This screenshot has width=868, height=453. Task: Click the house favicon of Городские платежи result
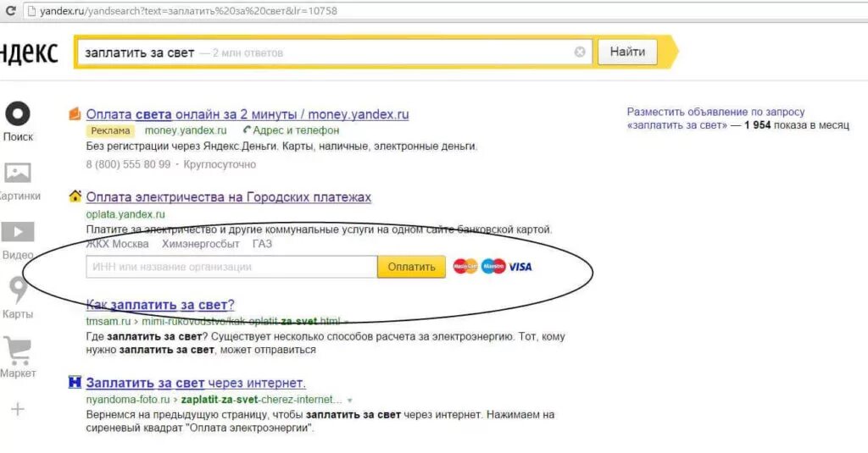[x=75, y=196]
